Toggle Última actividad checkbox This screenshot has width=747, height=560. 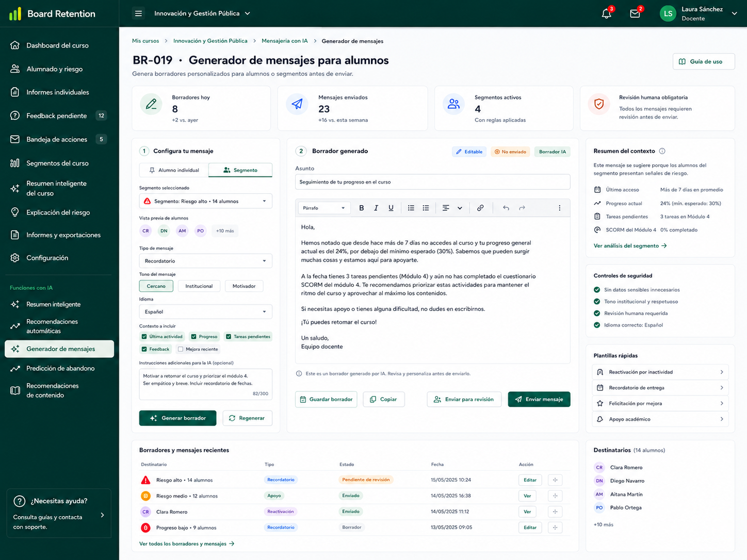pyautogui.click(x=144, y=337)
